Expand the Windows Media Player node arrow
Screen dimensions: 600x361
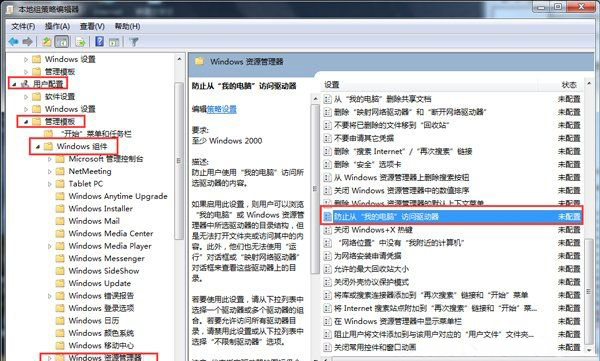(x=50, y=246)
